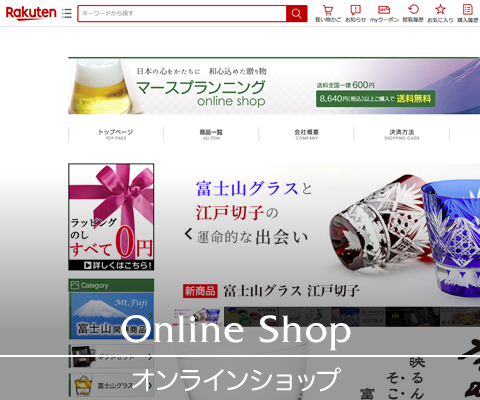Open the shopping cart icon
This screenshot has height=400, width=480.
click(x=328, y=13)
